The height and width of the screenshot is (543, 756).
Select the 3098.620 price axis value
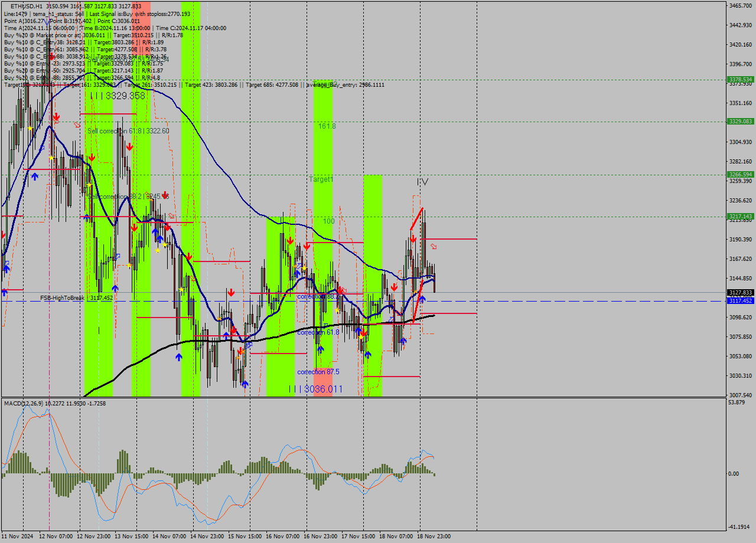(741, 317)
